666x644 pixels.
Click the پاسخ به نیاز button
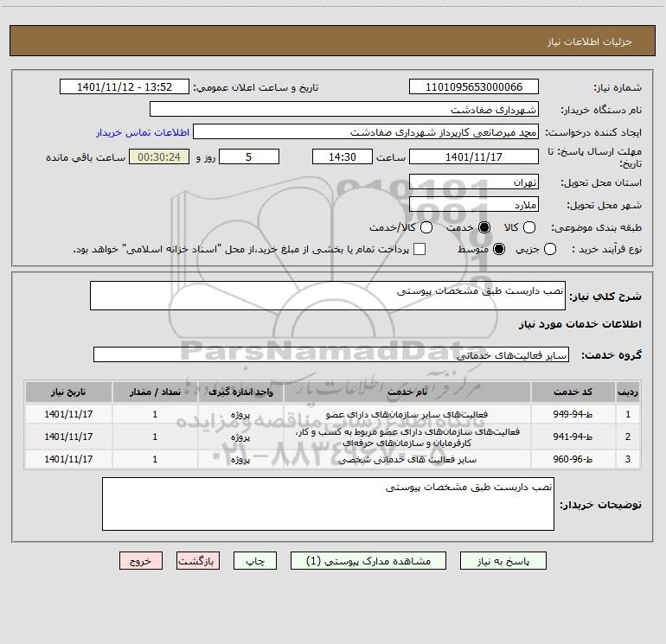tap(503, 561)
